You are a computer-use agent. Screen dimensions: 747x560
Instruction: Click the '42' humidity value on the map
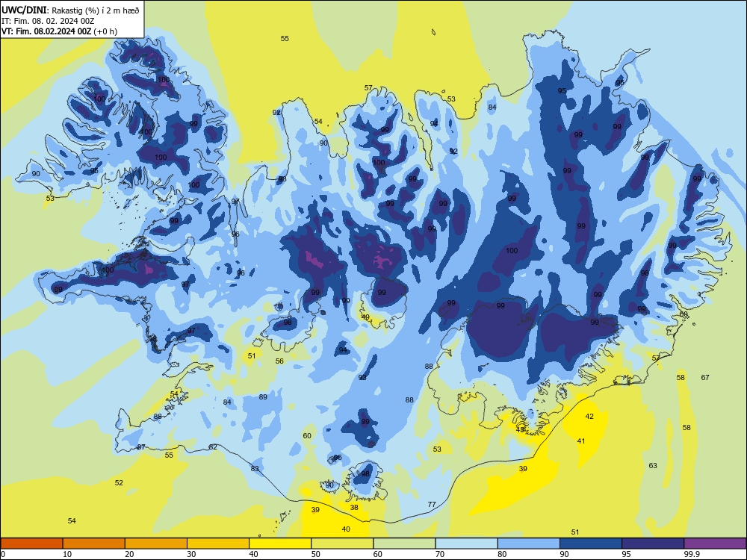pos(589,416)
